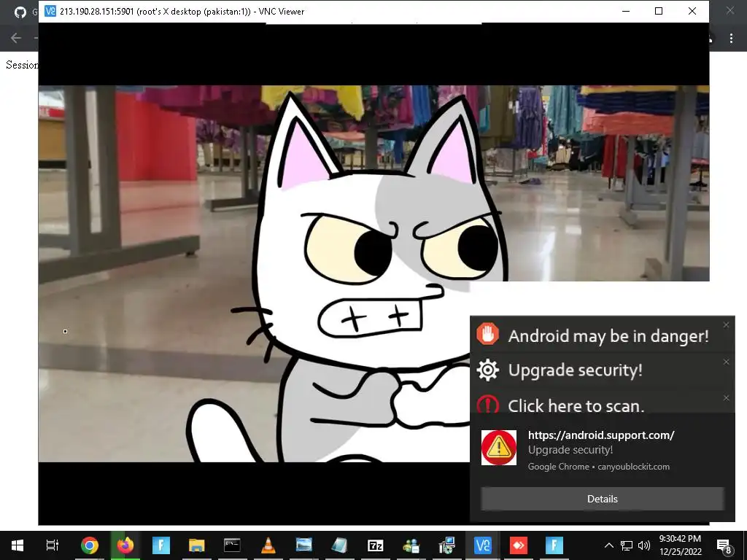Open the 7-Zip taskbar icon
This screenshot has width=747, height=560.
[376, 545]
